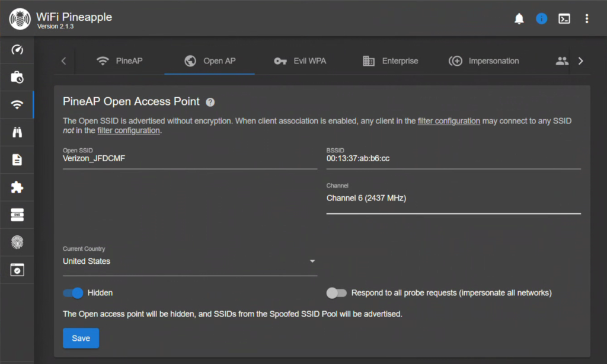This screenshot has width=607, height=364.
Task: Open the Current Country dropdown
Action: [x=190, y=261]
